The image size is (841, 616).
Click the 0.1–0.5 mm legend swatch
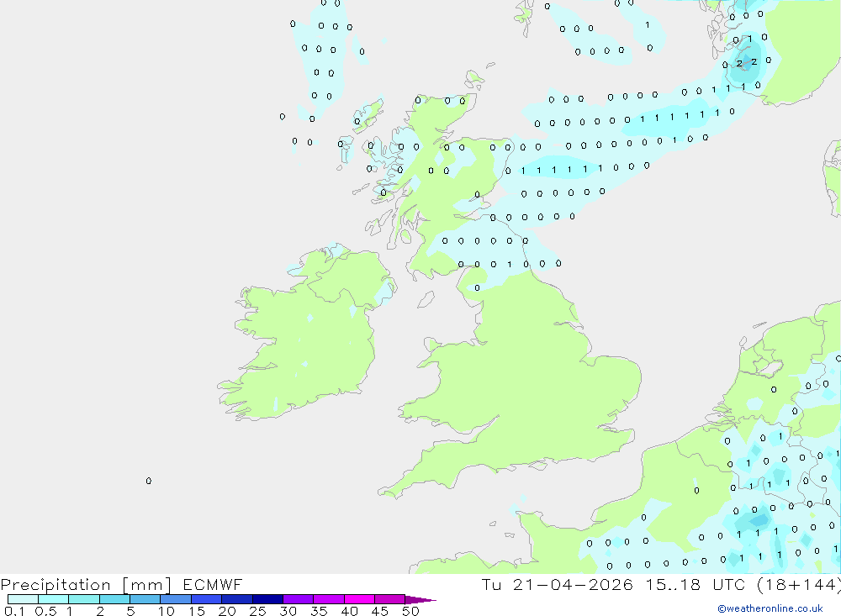[x=23, y=599]
